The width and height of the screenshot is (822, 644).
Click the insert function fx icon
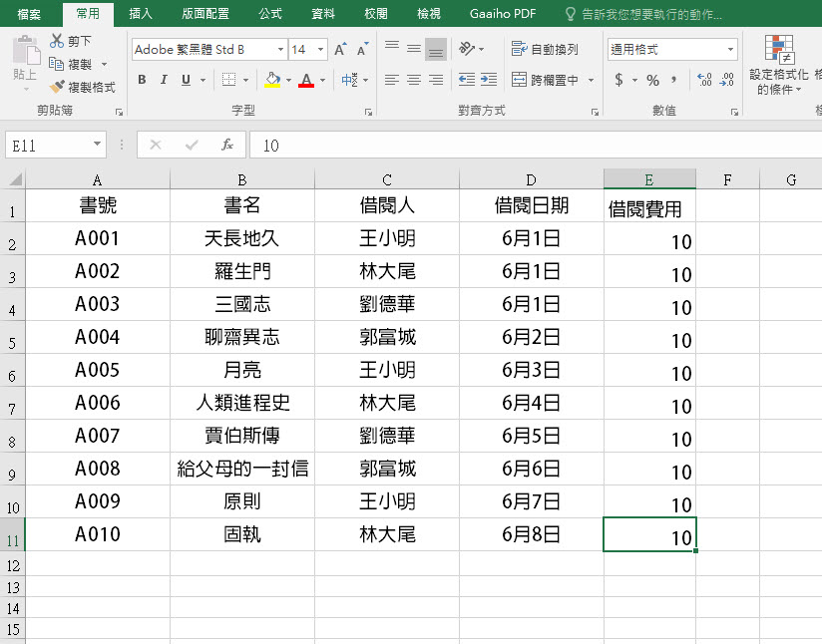[x=227, y=146]
